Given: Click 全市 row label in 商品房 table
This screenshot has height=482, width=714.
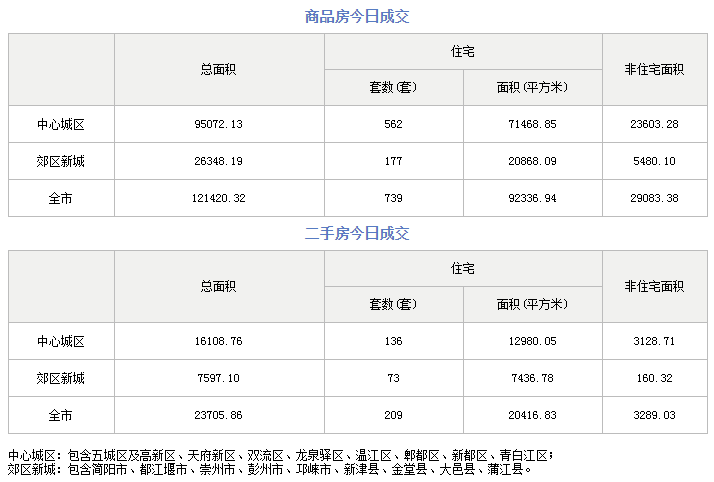Looking at the screenshot, I should pyautogui.click(x=61, y=199).
